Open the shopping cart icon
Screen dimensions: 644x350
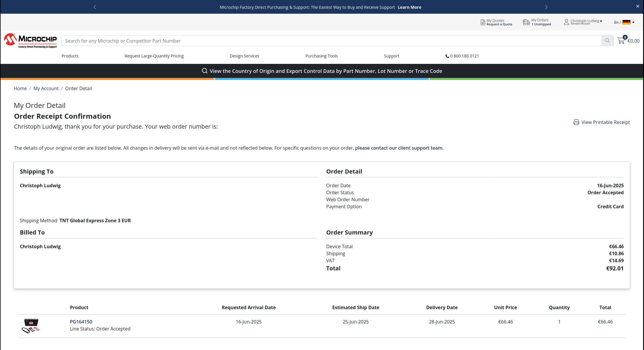click(x=621, y=41)
